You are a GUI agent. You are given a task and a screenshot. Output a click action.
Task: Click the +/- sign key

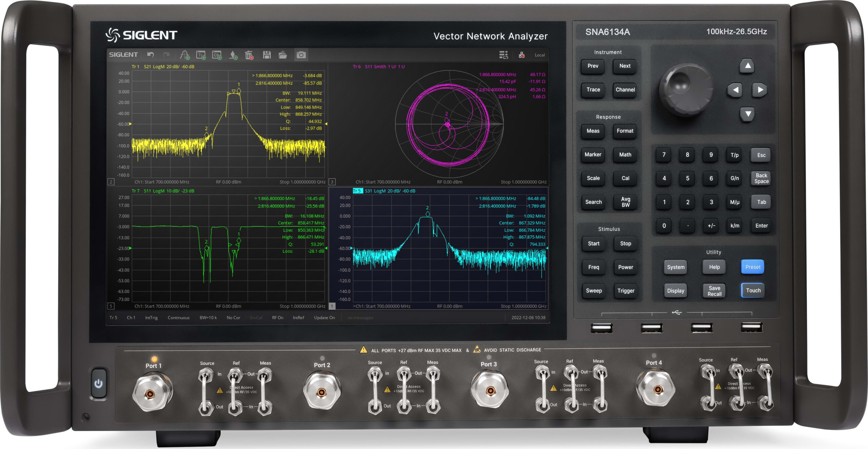pos(711,226)
